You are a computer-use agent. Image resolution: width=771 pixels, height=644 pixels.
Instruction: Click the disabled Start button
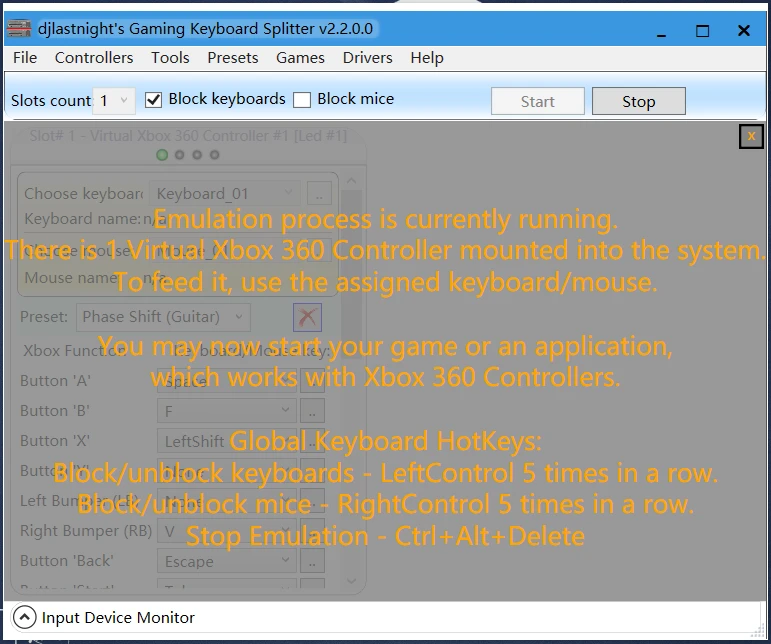(537, 101)
